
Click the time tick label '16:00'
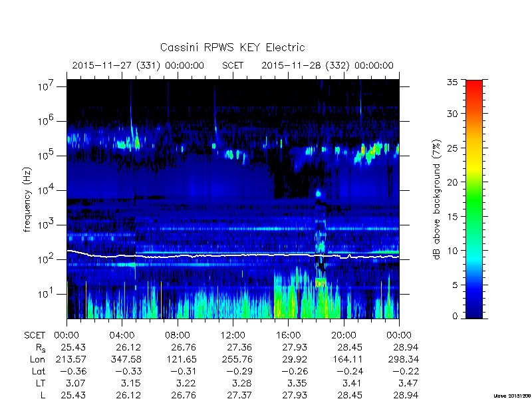pyautogui.click(x=289, y=336)
